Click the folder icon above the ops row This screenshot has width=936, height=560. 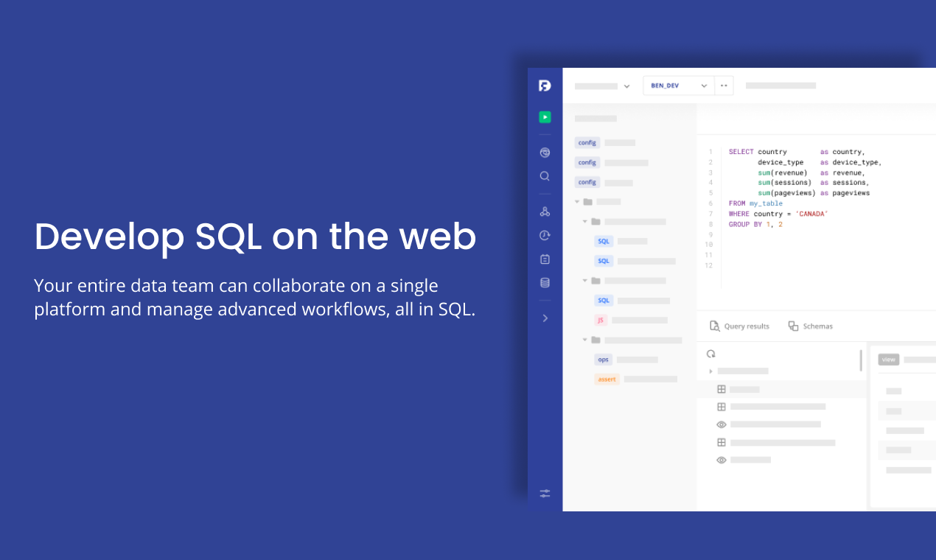[x=596, y=340]
